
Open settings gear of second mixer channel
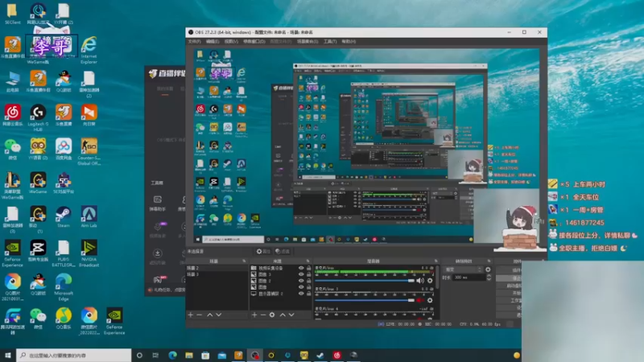[x=430, y=300]
